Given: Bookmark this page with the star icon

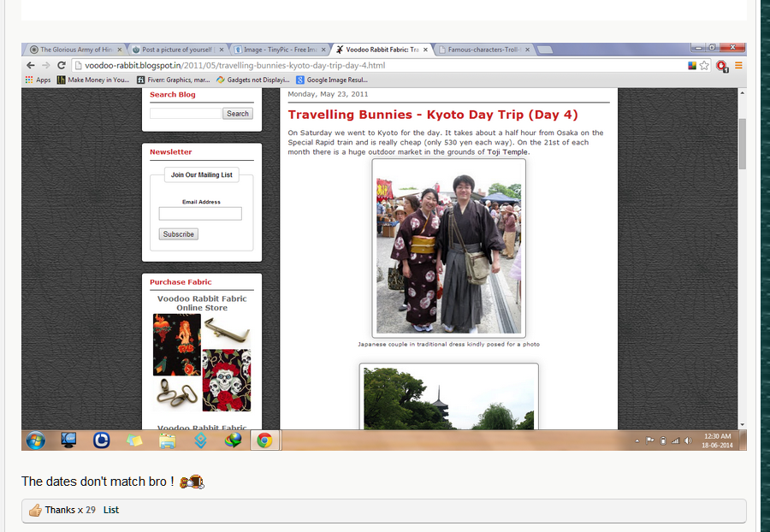Looking at the screenshot, I should [x=704, y=65].
